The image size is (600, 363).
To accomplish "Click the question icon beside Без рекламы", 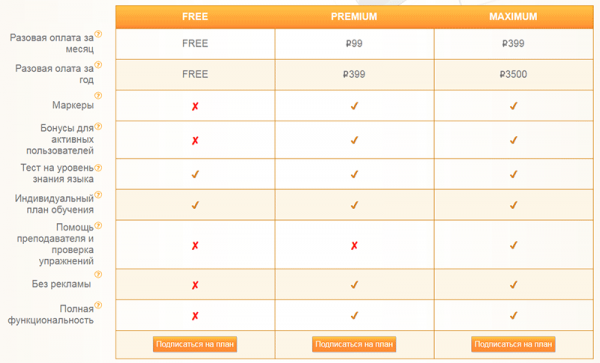I will pos(98,274).
